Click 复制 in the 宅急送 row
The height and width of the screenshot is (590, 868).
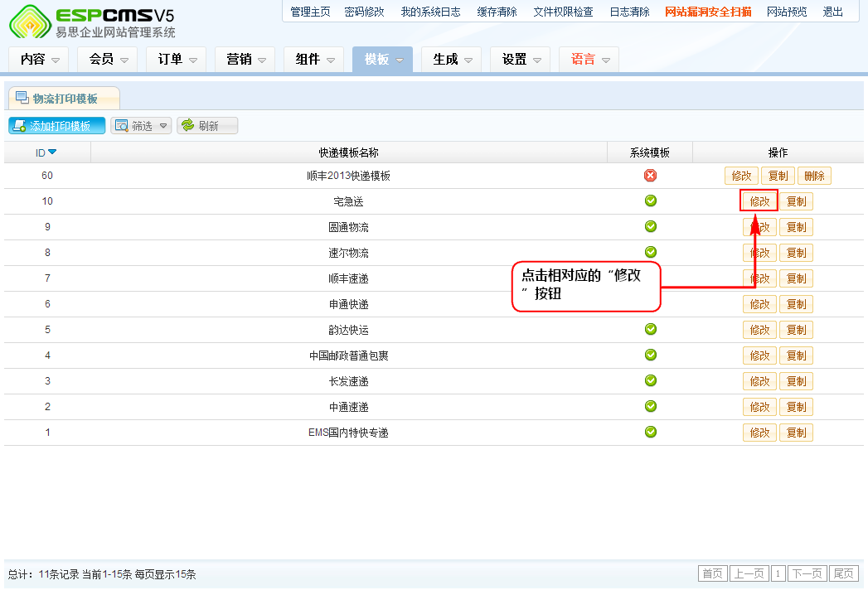[x=796, y=201]
